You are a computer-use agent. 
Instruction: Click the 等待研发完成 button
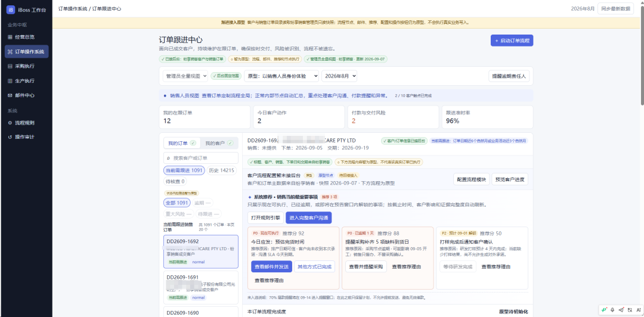point(457,266)
